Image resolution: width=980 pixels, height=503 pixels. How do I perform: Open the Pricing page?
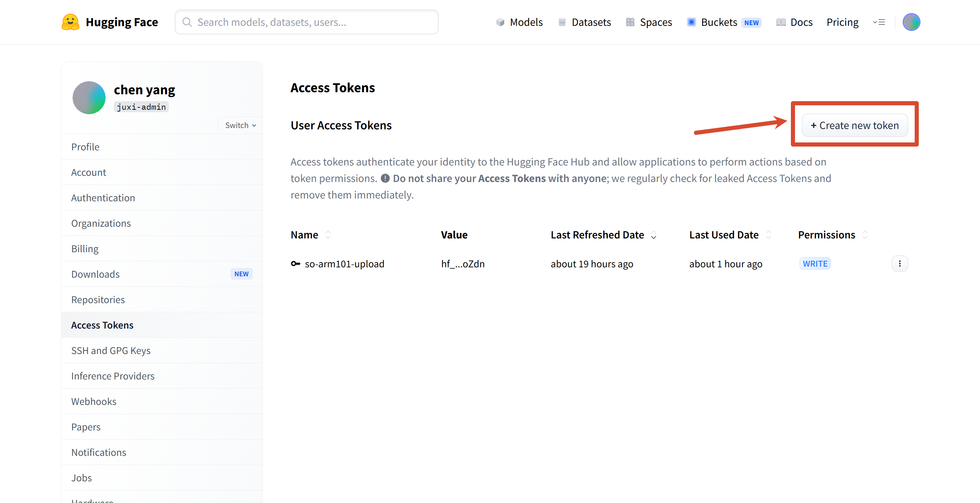point(842,22)
